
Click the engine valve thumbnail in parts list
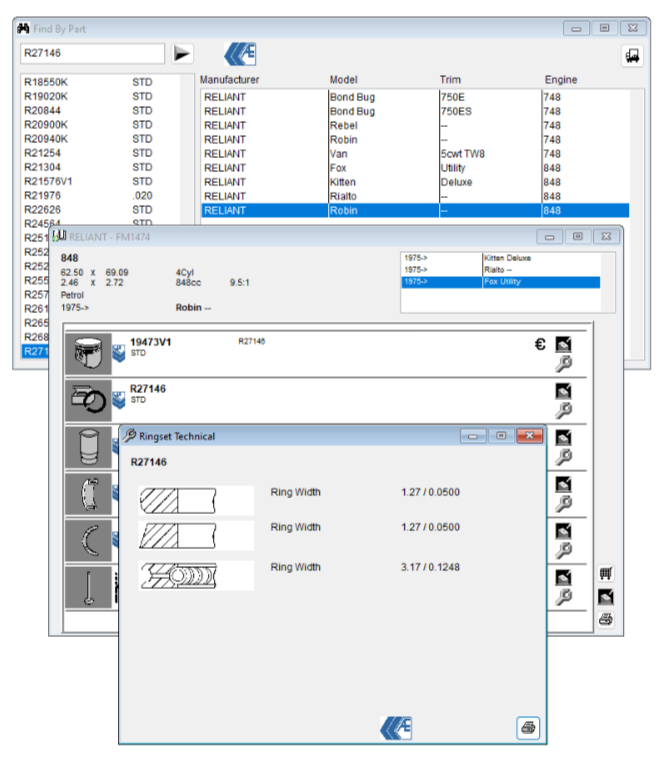pos(88,587)
